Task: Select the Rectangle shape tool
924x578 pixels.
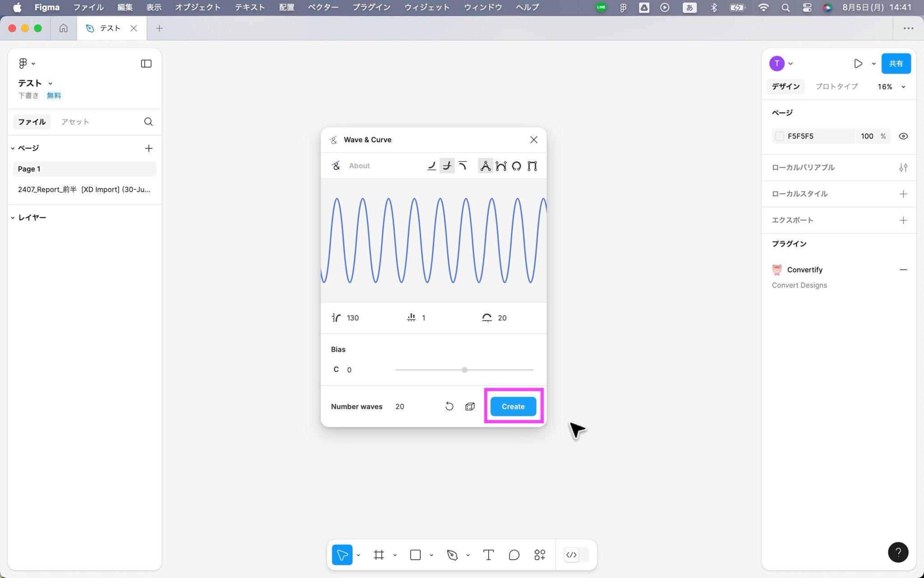Action: pos(416,555)
